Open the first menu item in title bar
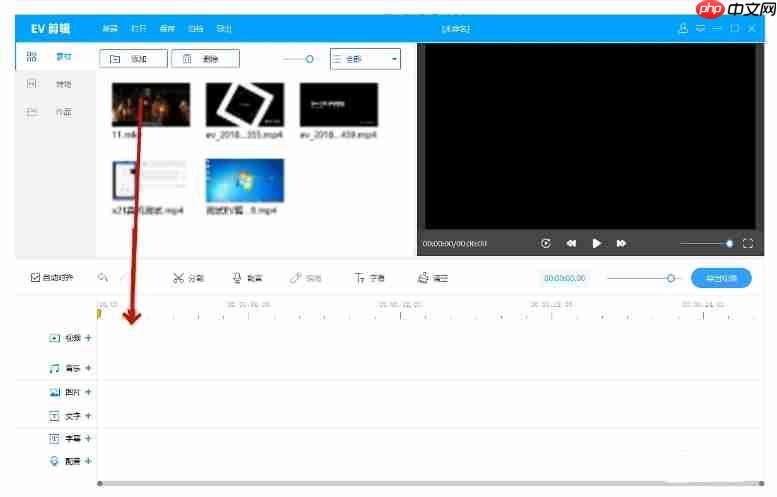Viewport: 777px width, 497px height. pos(110,28)
